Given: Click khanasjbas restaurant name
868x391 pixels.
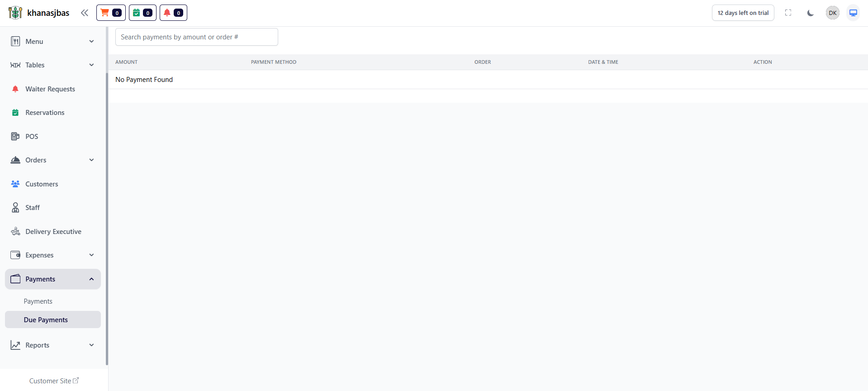Looking at the screenshot, I should (48, 13).
